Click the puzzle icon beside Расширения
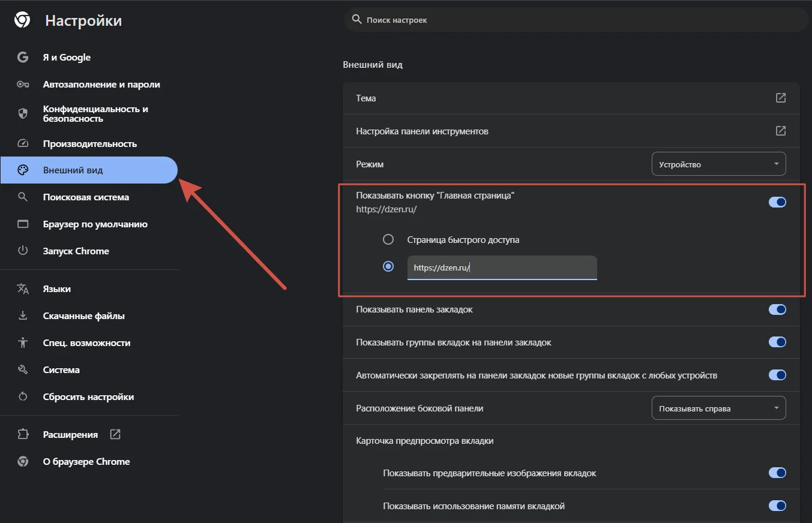This screenshot has width=812, height=523. 23,434
